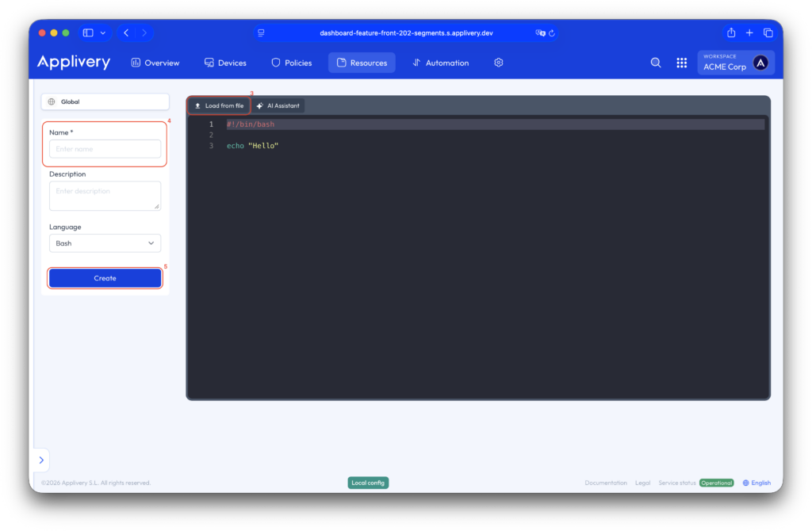Open the Documentation link in footer
The image size is (812, 531).
[x=606, y=482]
